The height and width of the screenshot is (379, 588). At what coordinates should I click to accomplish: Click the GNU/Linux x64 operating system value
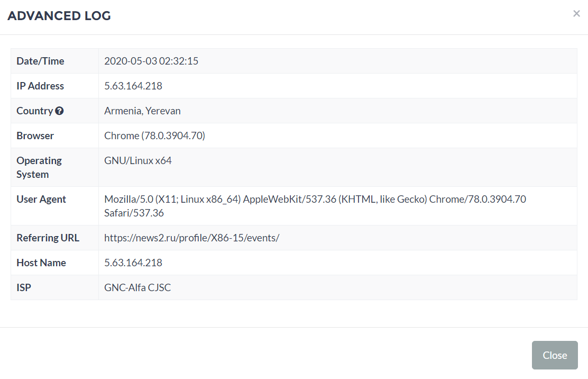[x=138, y=160]
